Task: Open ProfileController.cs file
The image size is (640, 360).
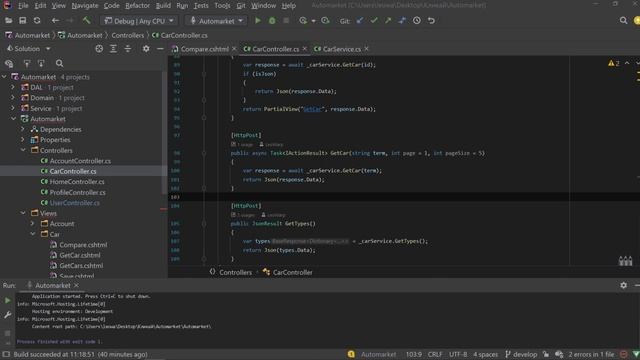Action: 77,192
